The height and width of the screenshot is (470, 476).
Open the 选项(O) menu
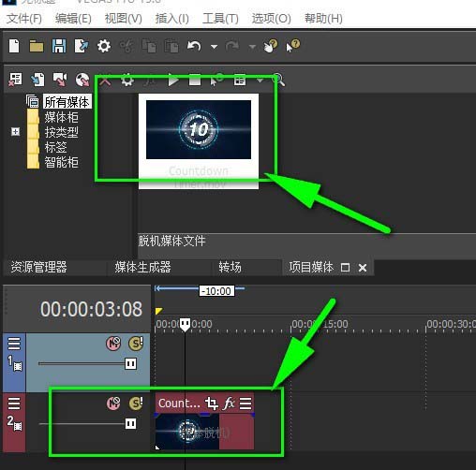point(271,19)
